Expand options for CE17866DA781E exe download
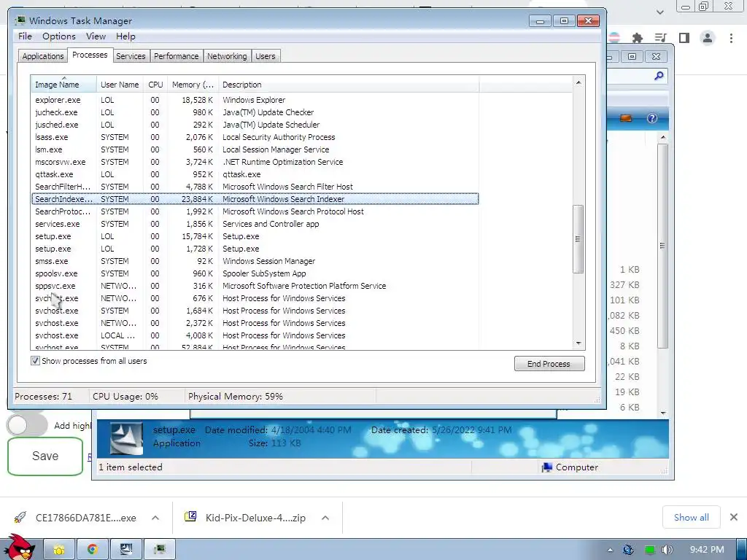This screenshot has height=560, width=747. 155,518
